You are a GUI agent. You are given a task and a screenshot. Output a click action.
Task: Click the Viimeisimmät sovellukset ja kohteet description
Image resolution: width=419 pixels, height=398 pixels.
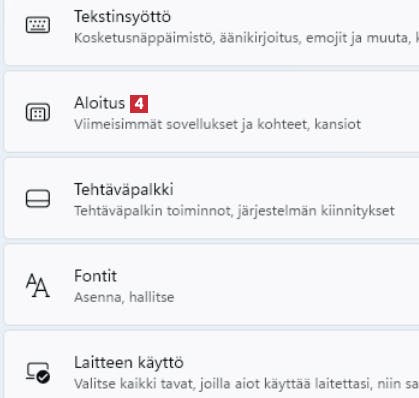pyautogui.click(x=217, y=124)
